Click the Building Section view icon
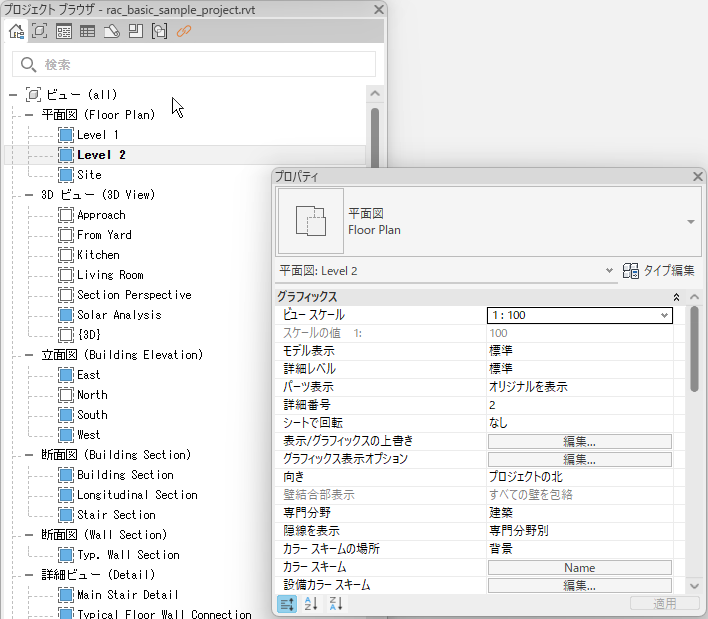Image resolution: width=708 pixels, height=619 pixels. [66, 475]
